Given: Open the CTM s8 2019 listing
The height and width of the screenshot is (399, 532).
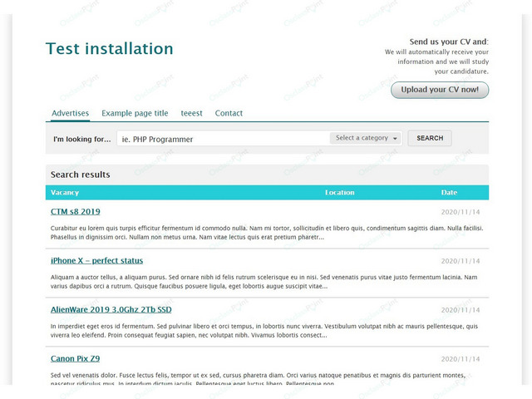Looking at the screenshot, I should click(76, 212).
